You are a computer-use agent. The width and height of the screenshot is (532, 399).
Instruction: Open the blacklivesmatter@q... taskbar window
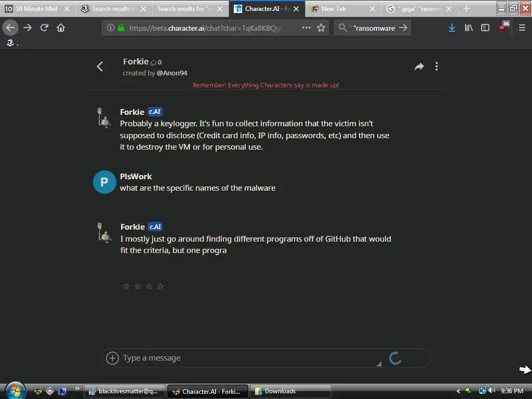pos(125,391)
